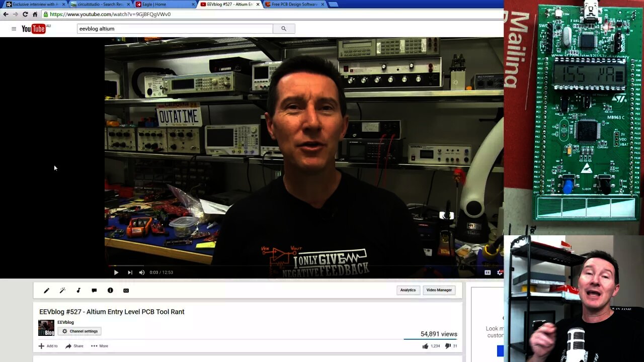Image resolution: width=644 pixels, height=362 pixels.
Task: Mute the video via speaker icon
Action: [x=142, y=273]
